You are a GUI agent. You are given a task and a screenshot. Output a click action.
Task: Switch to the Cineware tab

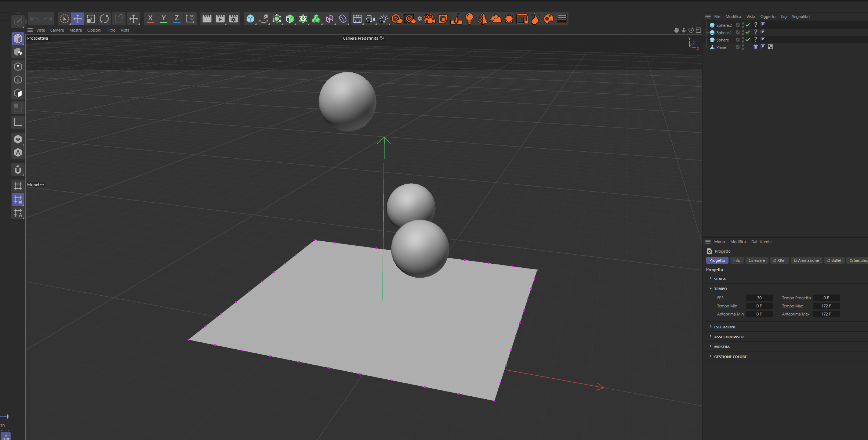(756, 260)
